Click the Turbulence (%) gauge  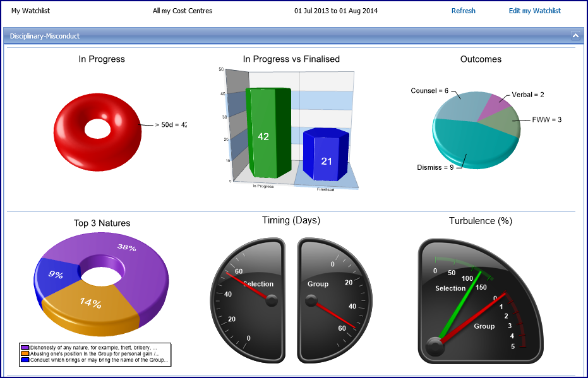tap(481, 301)
